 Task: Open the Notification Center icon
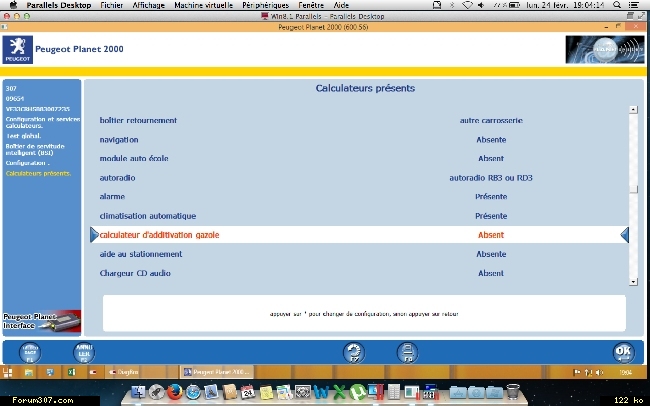(x=633, y=5)
